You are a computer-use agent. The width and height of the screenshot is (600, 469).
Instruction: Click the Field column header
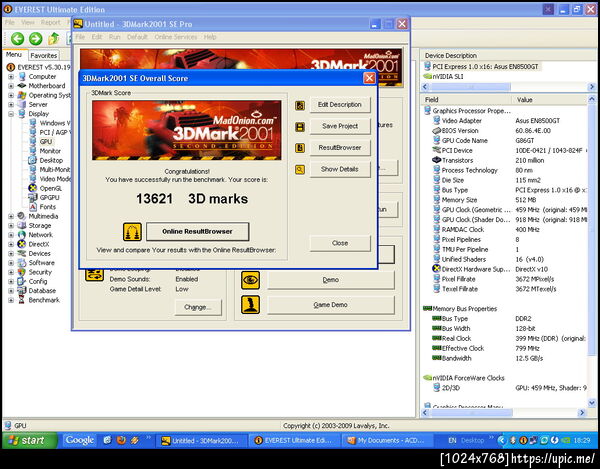(466, 100)
